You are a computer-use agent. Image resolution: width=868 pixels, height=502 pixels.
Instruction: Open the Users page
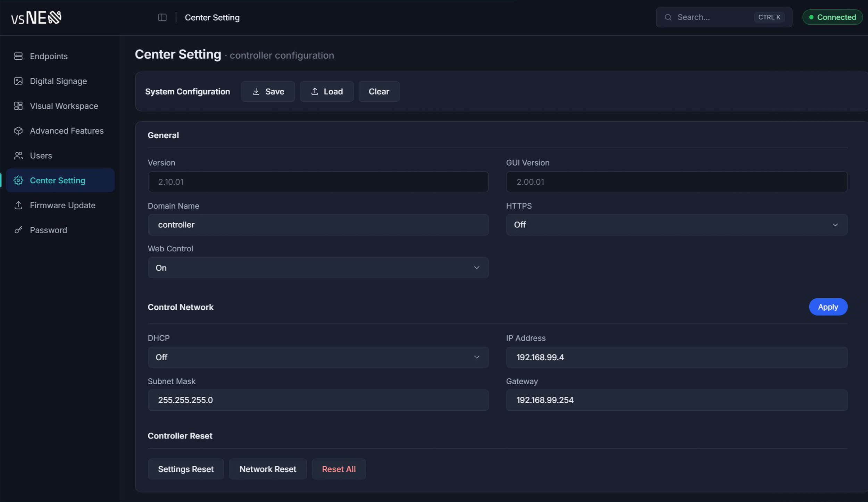[x=60, y=156]
